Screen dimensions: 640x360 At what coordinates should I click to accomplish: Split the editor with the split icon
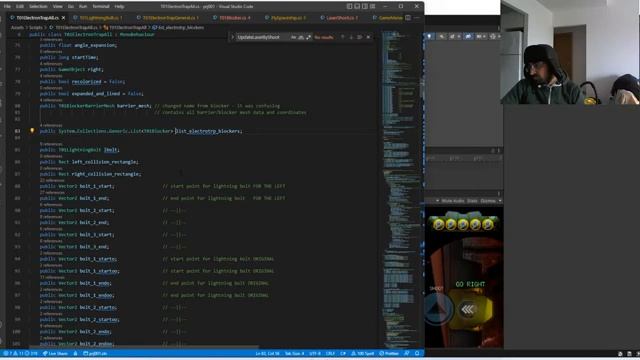(408, 18)
